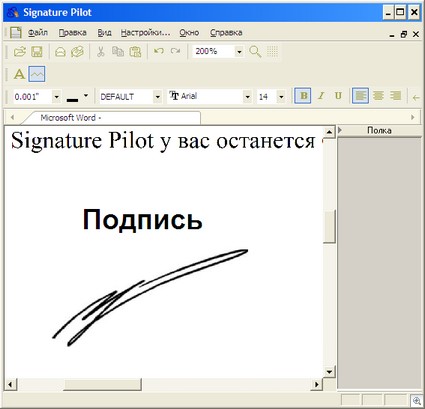Click the vertical scrollbar thumb

click(329, 227)
